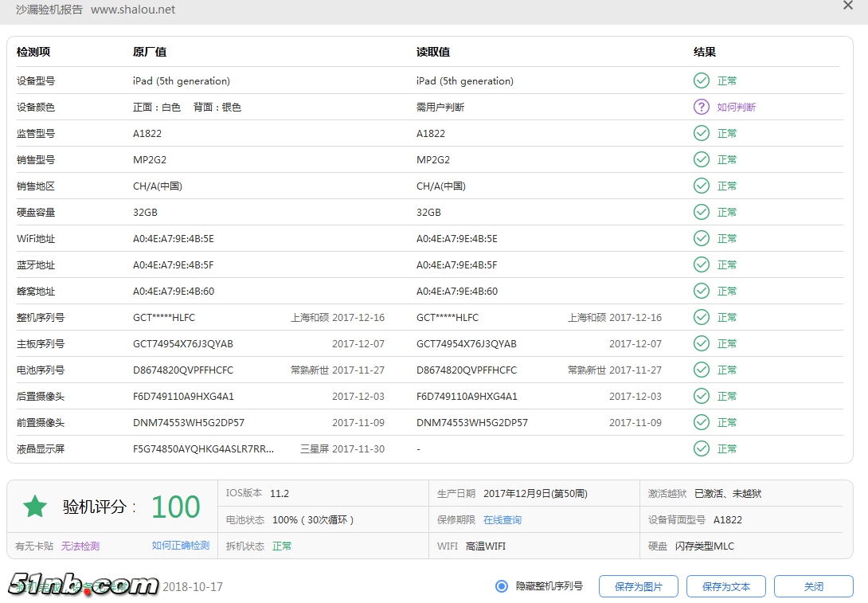This screenshot has height=603, width=868.
Task: Click the green checkmark in the 硬盘容量 row
Action: (701, 212)
